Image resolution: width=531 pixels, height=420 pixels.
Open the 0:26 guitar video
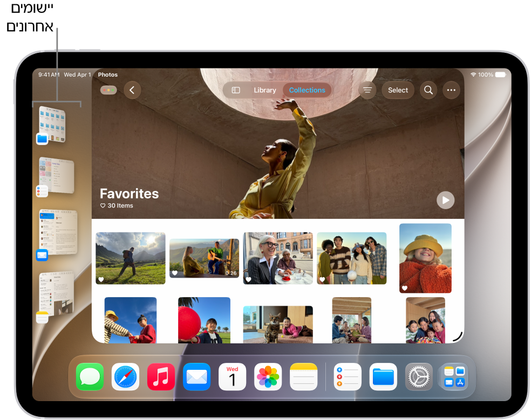(x=204, y=258)
